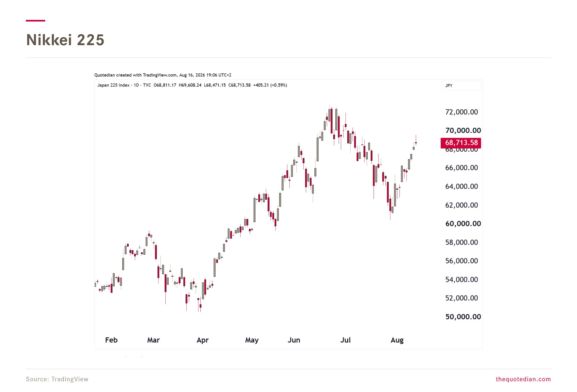The height and width of the screenshot is (392, 577).
Task: Select the Aug label on time axis
Action: pos(397,340)
